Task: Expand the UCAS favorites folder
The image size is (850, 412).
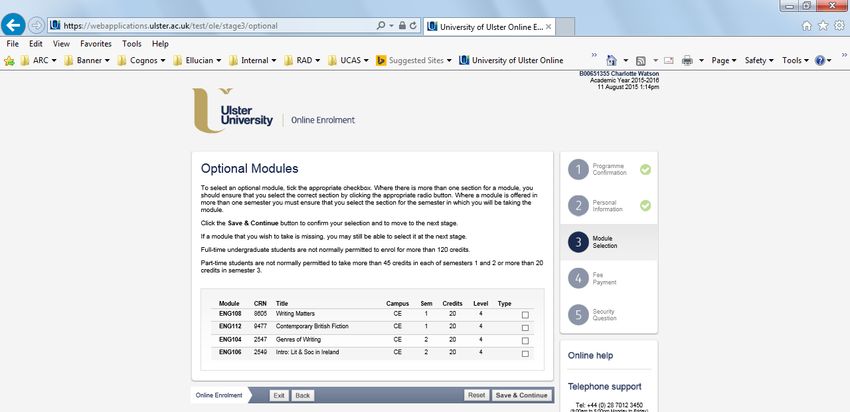Action: pyautogui.click(x=349, y=61)
